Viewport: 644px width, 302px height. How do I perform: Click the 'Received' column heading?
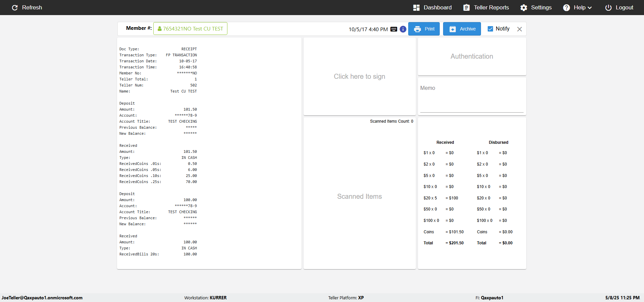(x=445, y=142)
